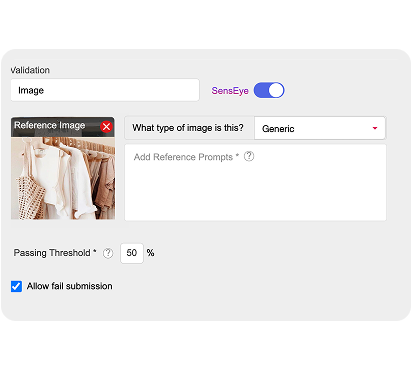Click into the Add Reference Prompts text area
411x370 pixels.
pyautogui.click(x=255, y=182)
